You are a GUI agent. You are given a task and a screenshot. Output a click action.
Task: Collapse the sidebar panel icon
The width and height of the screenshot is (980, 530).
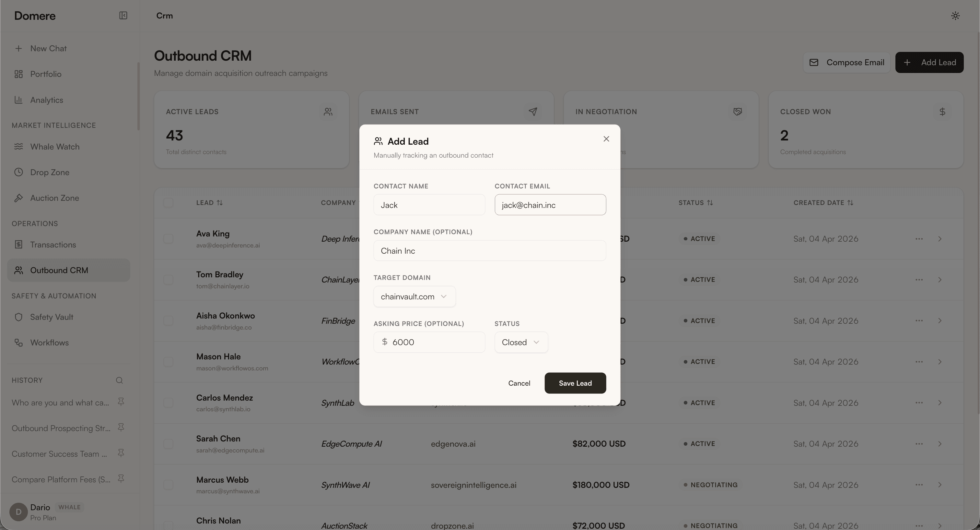(x=123, y=16)
